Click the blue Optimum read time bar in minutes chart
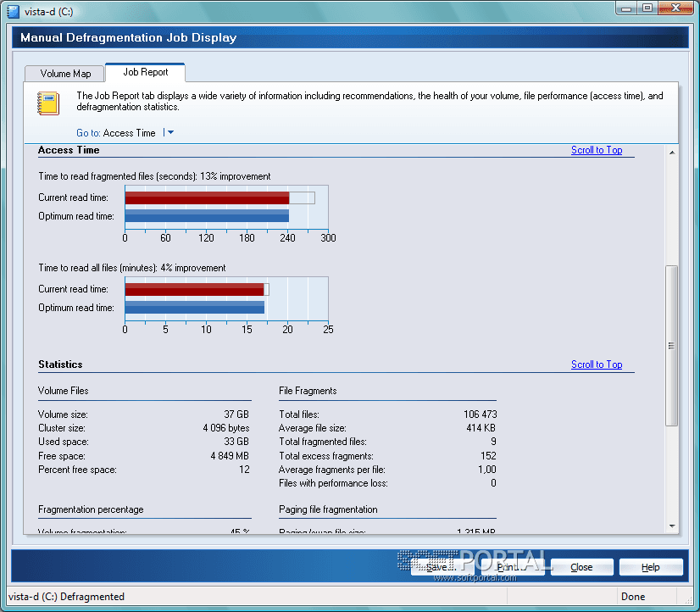The height and width of the screenshot is (612, 700). click(195, 308)
